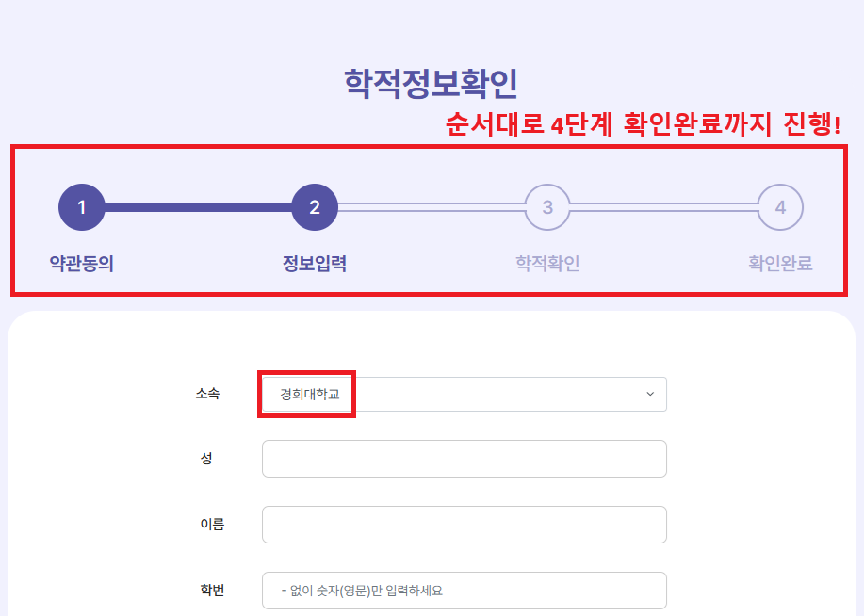This screenshot has width=864, height=616.
Task: Click the step 2 circle icon
Action: [315, 207]
